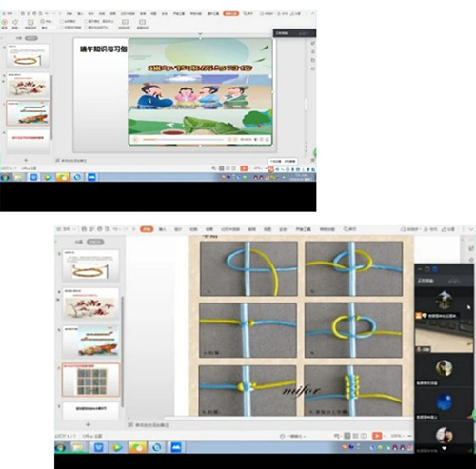
Task: Click the add new slide plus in lower thumbnail panel
Action: click(89, 424)
